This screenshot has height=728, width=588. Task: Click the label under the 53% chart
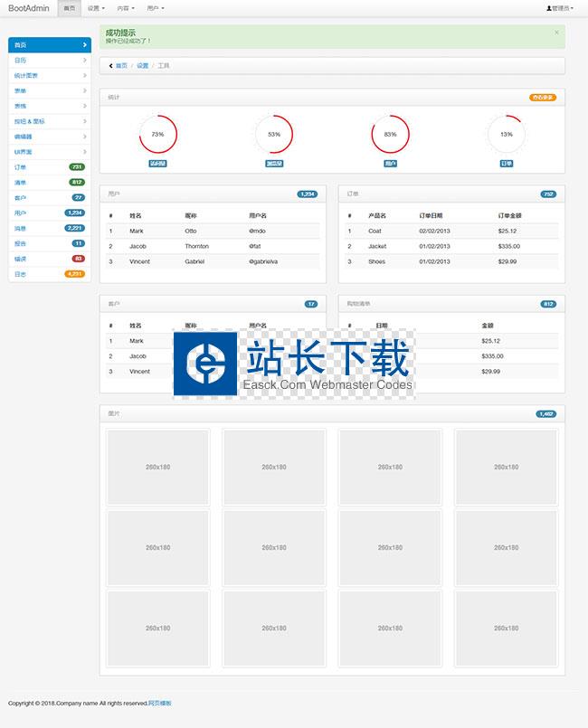coord(274,164)
